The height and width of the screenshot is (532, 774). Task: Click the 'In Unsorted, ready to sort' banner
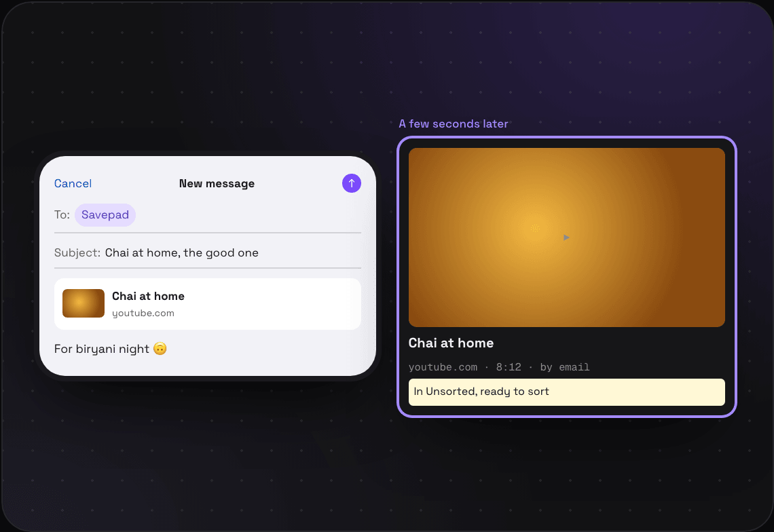567,392
